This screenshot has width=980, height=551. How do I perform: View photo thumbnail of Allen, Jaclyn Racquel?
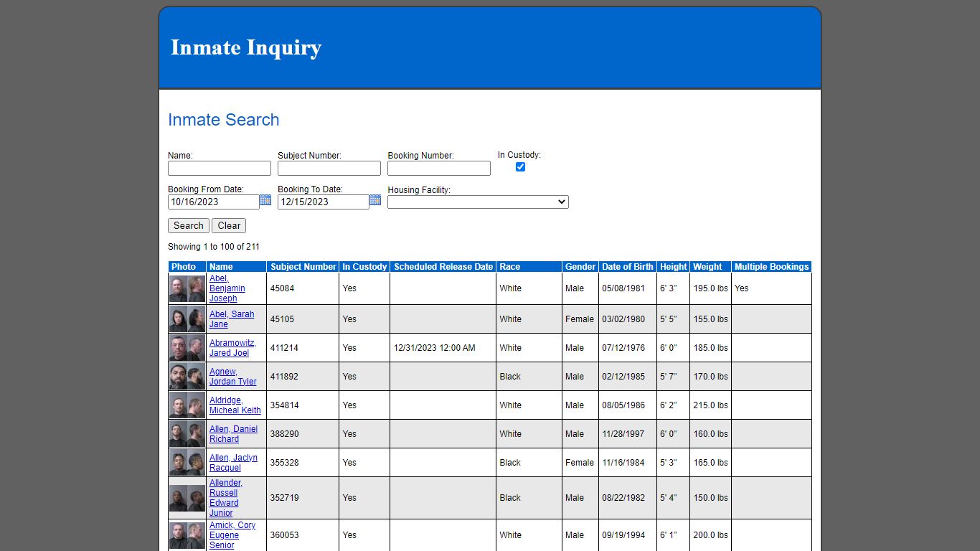point(187,463)
